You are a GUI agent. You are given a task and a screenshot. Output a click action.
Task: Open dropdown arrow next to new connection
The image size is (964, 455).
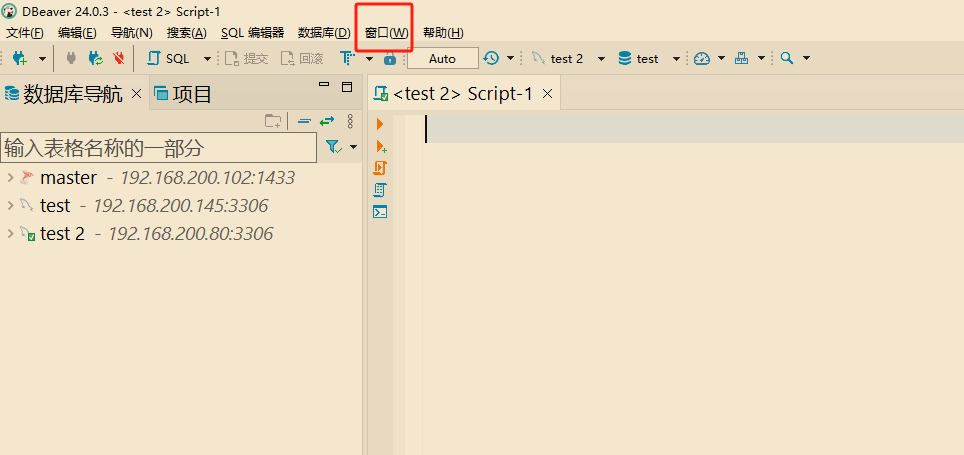click(42, 59)
